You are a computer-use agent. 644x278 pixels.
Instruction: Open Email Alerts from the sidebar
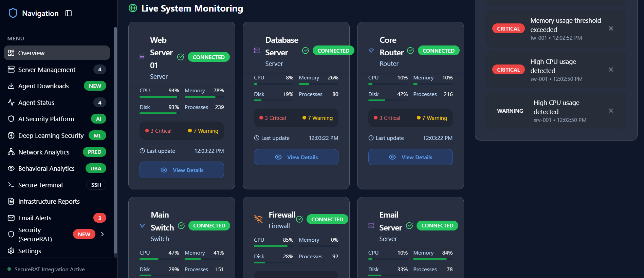pos(35,218)
